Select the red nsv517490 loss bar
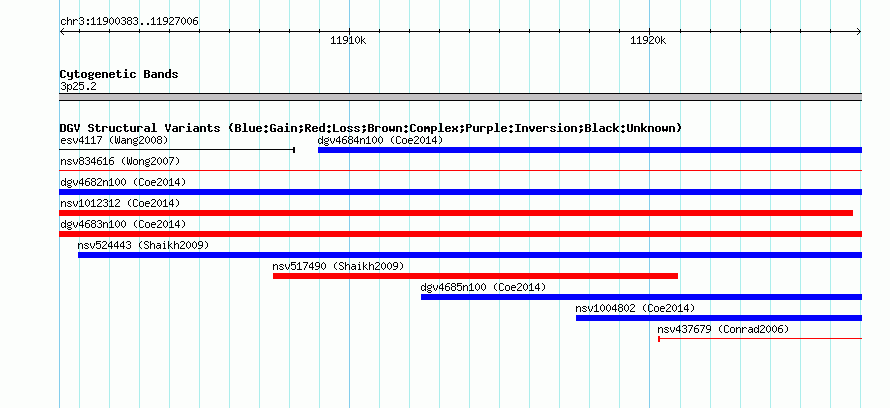The image size is (890, 408). point(475,276)
